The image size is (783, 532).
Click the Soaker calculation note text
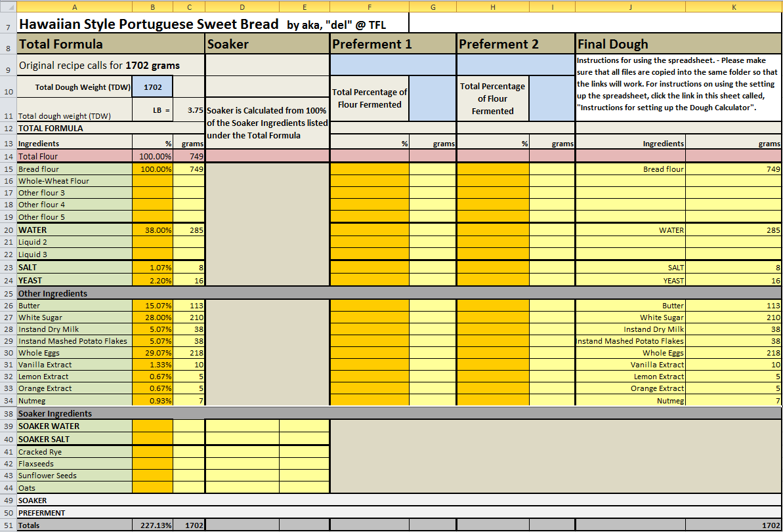(267, 123)
